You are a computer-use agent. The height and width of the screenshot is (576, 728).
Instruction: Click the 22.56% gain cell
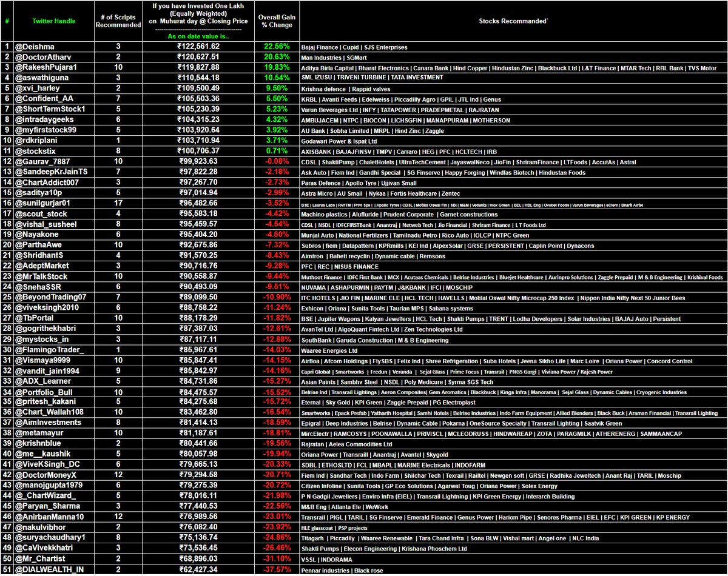pyautogui.click(x=277, y=47)
